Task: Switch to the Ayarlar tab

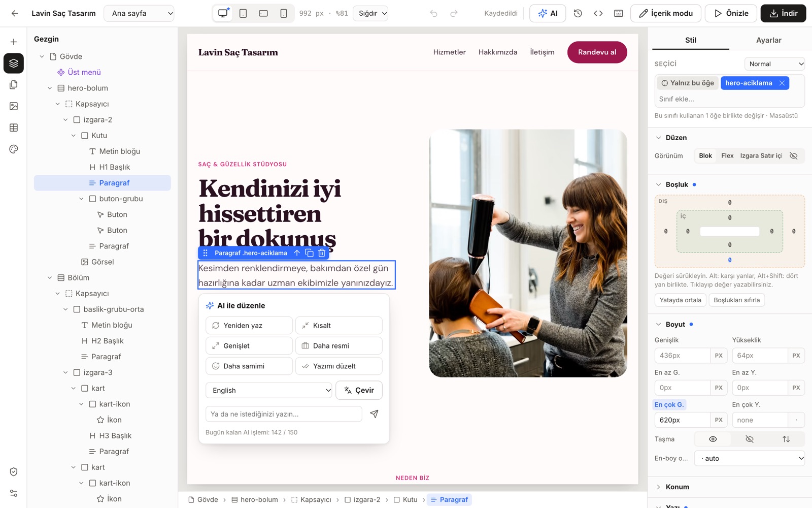Action: pos(768,40)
